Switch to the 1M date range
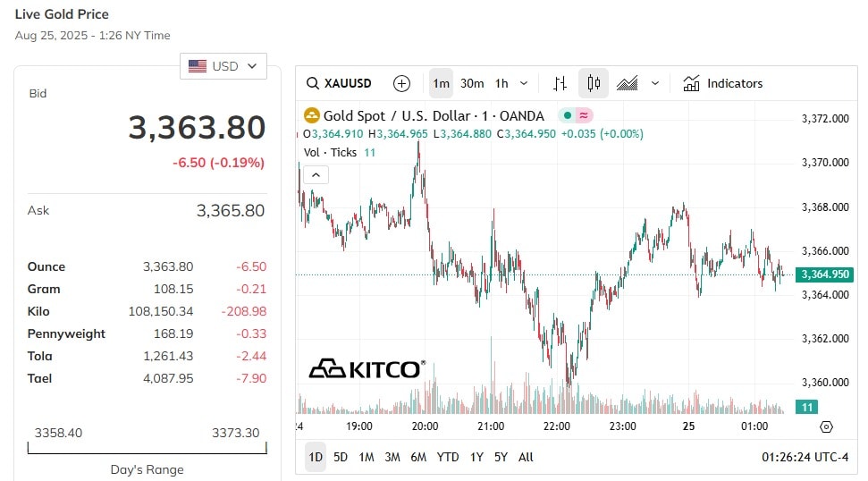The height and width of the screenshot is (481, 868). (x=367, y=457)
